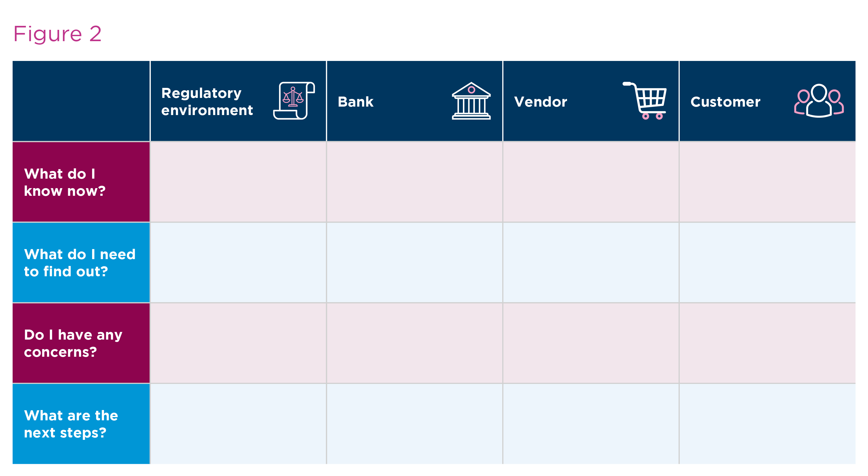
Task: Select the Figure 2 title text
Action: coord(57,34)
